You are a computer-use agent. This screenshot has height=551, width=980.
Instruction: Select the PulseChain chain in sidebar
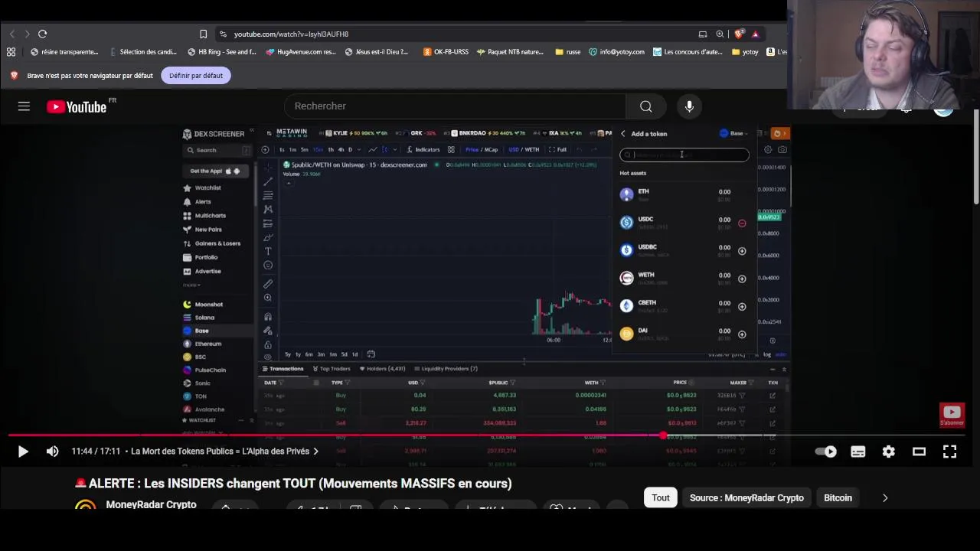(x=210, y=370)
